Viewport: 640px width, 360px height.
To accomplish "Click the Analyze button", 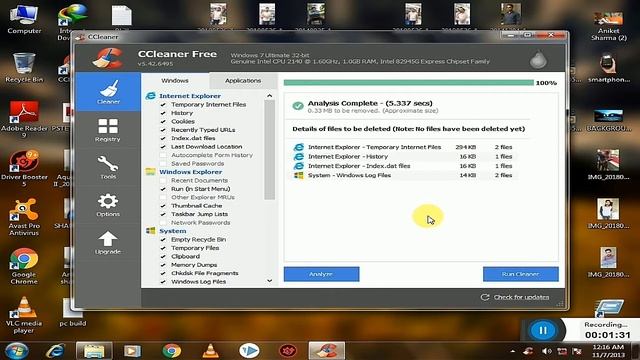I will [322, 274].
